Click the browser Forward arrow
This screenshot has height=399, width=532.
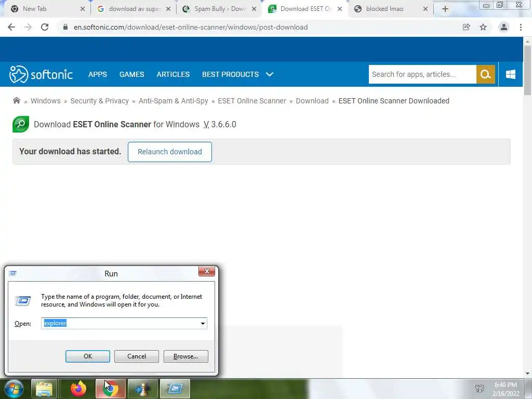pyautogui.click(x=28, y=27)
